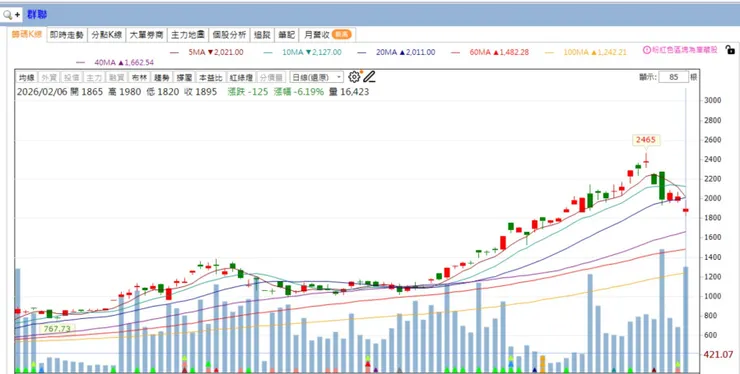Click the 100MA line color swatch

[x=549, y=52]
